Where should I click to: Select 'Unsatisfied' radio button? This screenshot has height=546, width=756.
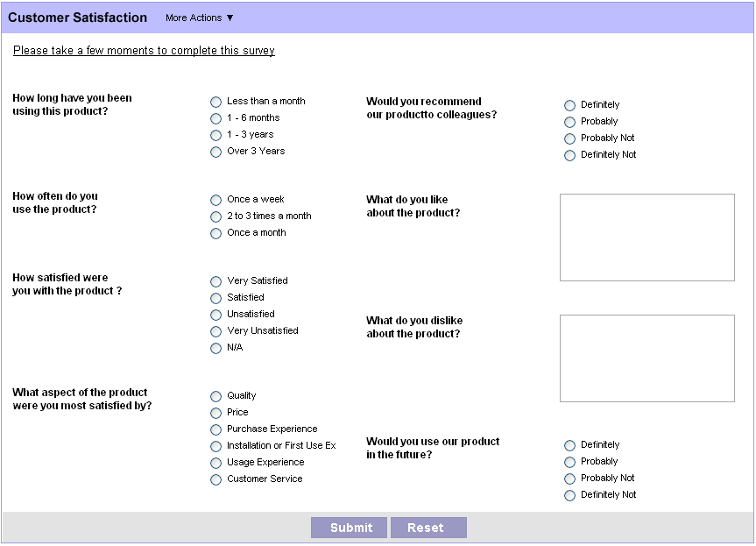[x=216, y=315]
